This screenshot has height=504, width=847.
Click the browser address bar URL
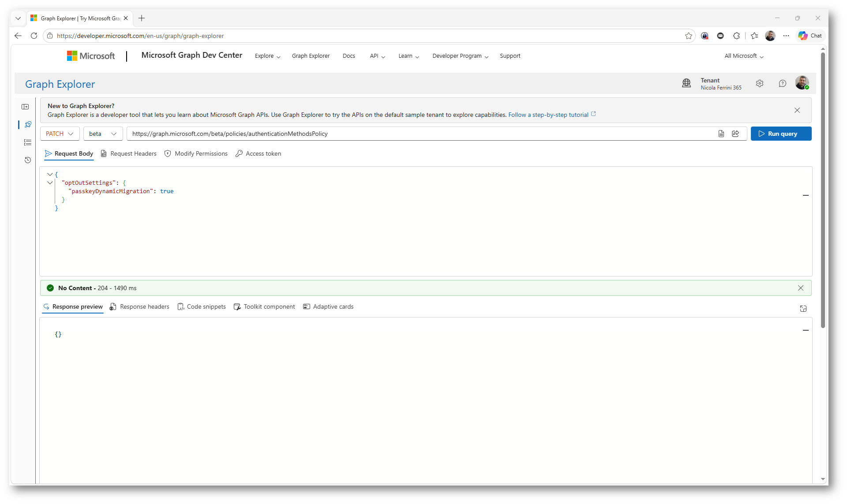pos(140,36)
